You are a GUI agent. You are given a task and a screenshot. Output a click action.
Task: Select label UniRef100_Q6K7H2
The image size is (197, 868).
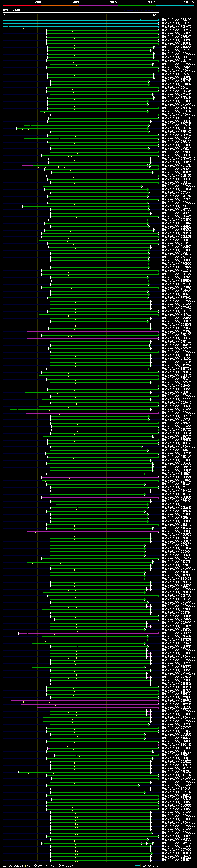tap(177, 81)
